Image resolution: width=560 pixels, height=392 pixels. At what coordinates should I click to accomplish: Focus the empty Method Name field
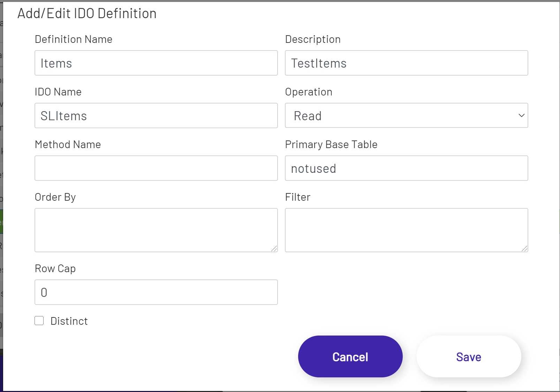click(156, 168)
